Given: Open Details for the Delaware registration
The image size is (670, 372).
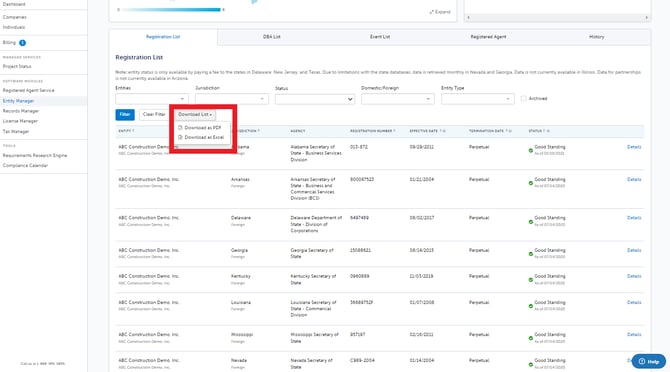Looking at the screenshot, I should 634,218.
